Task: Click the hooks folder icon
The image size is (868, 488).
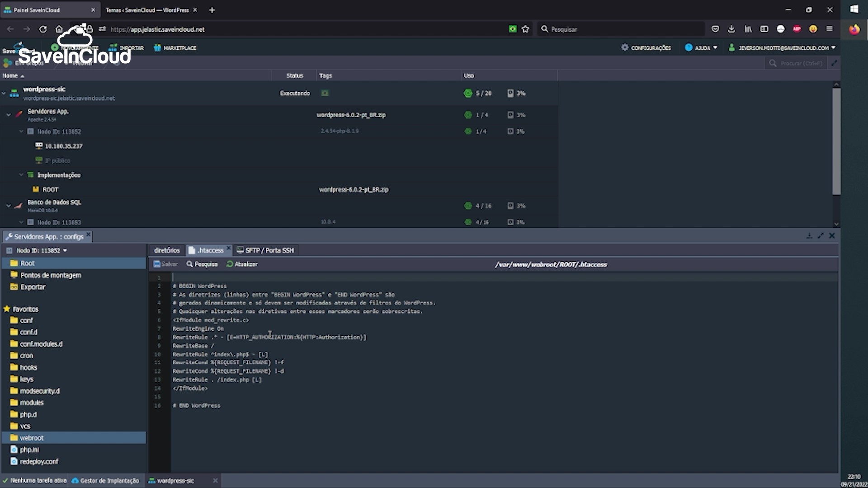Action: pyautogui.click(x=14, y=367)
